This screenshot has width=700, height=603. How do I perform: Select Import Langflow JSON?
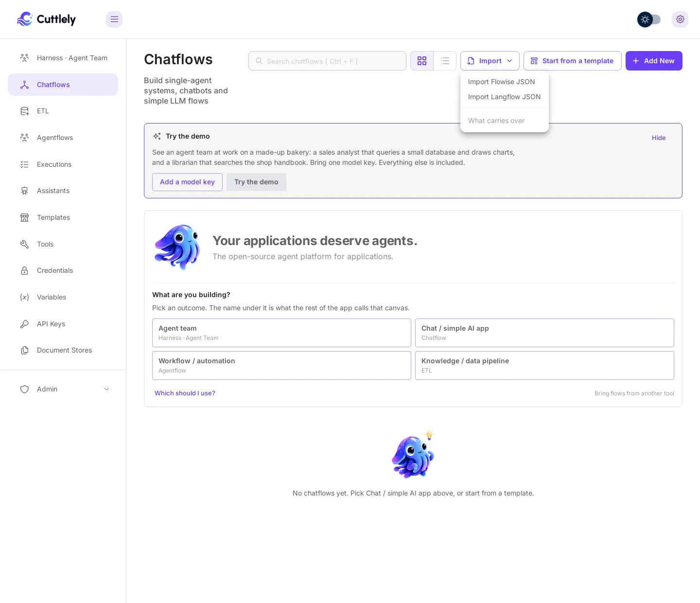pos(505,97)
